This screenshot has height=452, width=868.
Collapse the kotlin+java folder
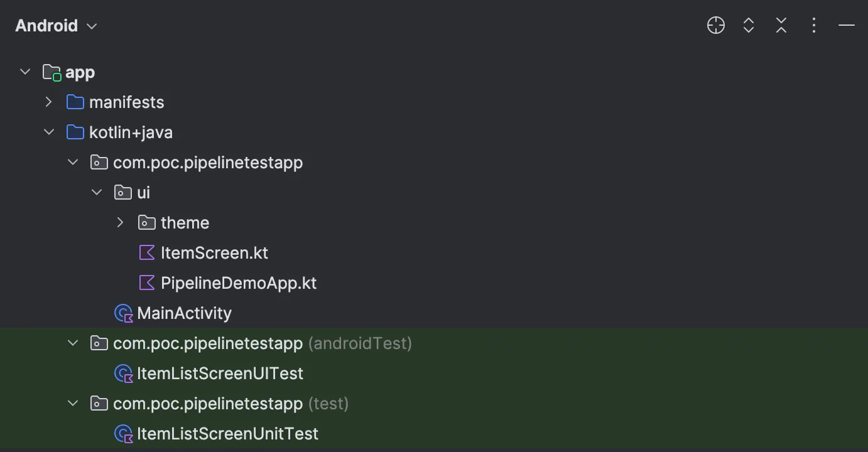(x=49, y=132)
